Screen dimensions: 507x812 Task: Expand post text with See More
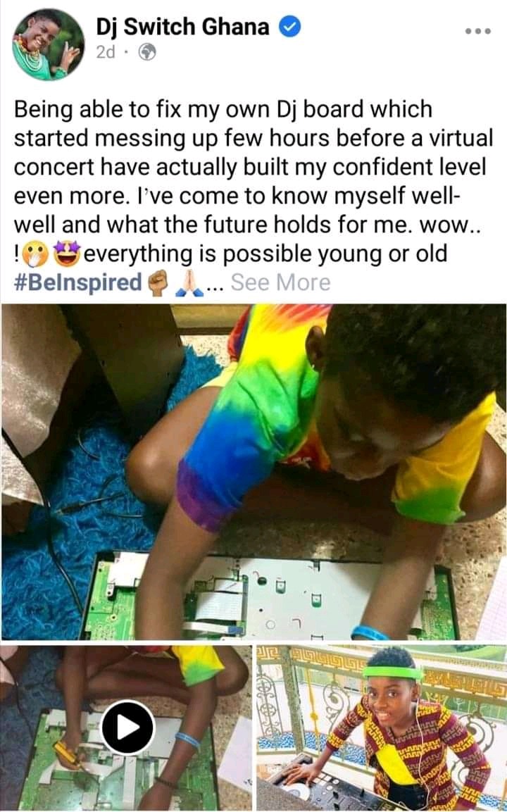(280, 282)
